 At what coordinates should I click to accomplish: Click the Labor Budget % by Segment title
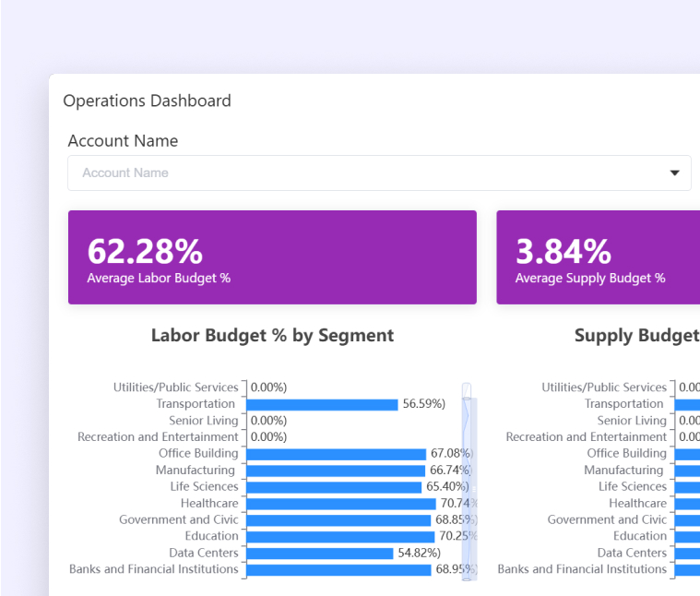[x=272, y=335]
